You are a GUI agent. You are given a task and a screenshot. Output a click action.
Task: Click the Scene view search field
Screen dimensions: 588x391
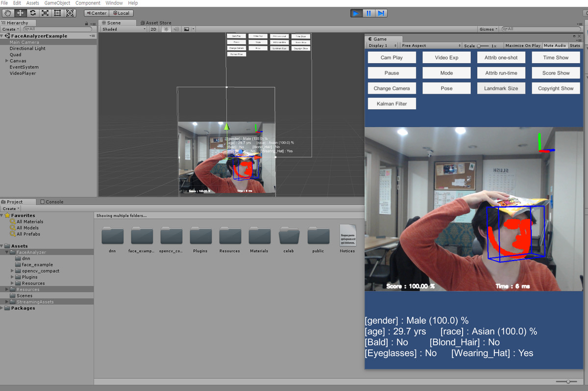(x=541, y=29)
